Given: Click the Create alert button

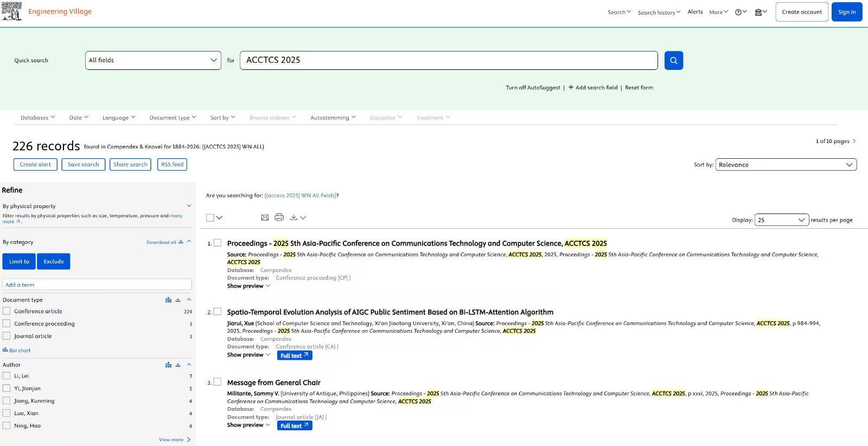Looking at the screenshot, I should coord(35,164).
